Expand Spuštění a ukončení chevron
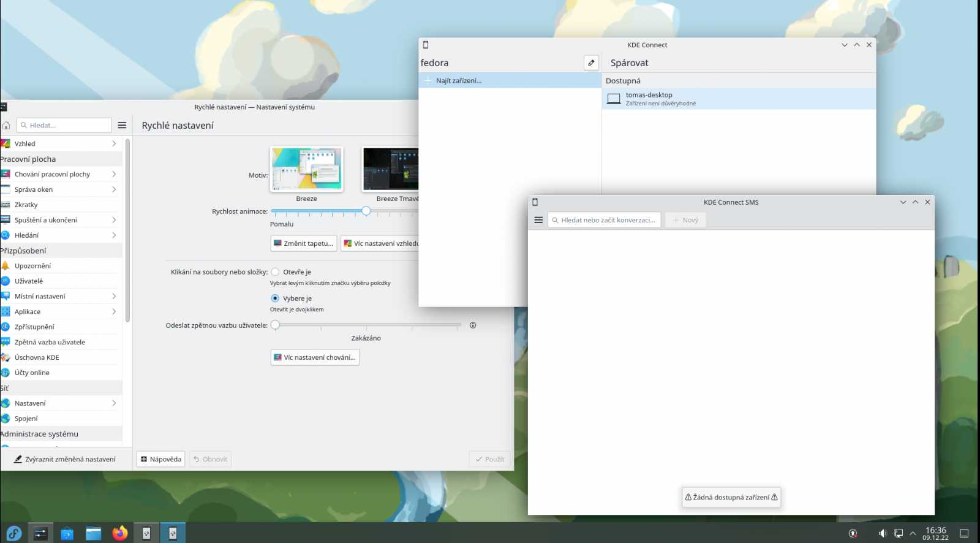The width and height of the screenshot is (980, 543). click(x=114, y=220)
